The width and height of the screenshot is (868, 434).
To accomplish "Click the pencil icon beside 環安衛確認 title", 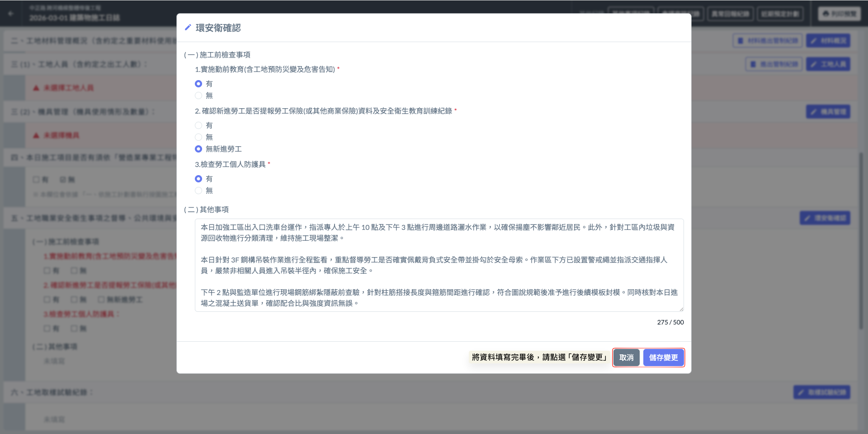I will (188, 28).
